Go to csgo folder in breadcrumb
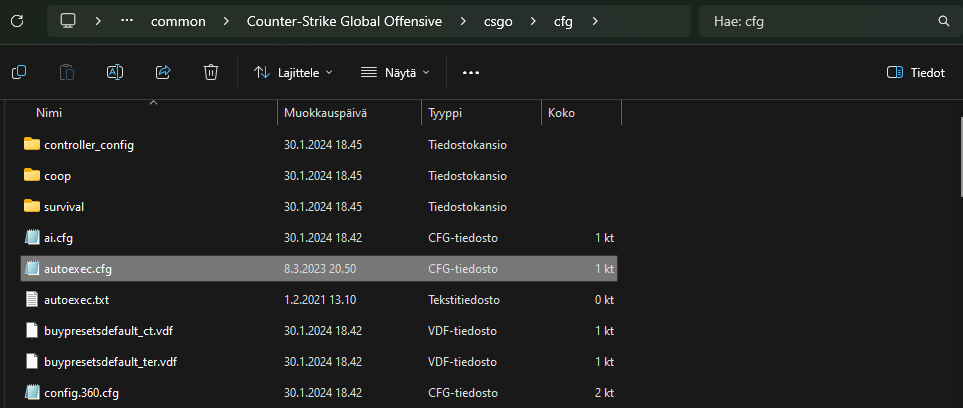Viewport: 963px width, 408px height. (x=498, y=21)
